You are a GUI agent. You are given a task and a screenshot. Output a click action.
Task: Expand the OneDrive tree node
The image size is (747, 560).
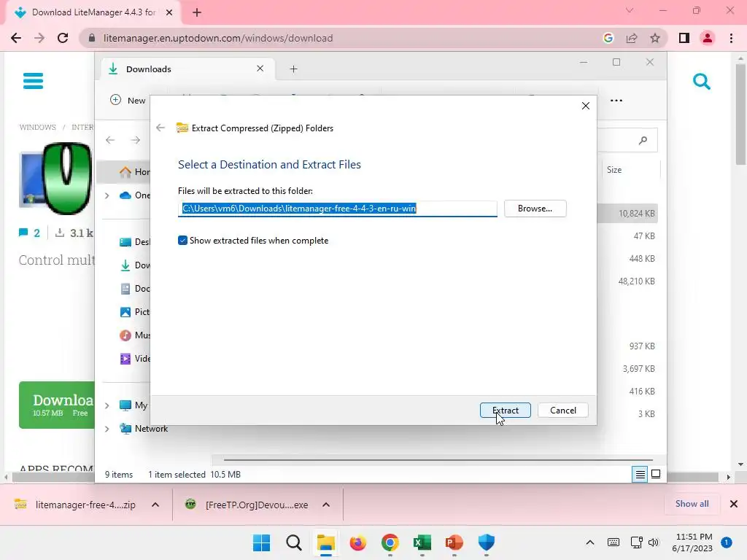point(107,195)
